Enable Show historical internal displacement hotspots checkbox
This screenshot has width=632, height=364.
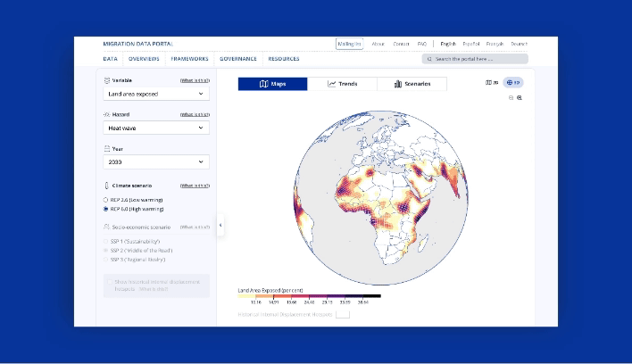110,282
